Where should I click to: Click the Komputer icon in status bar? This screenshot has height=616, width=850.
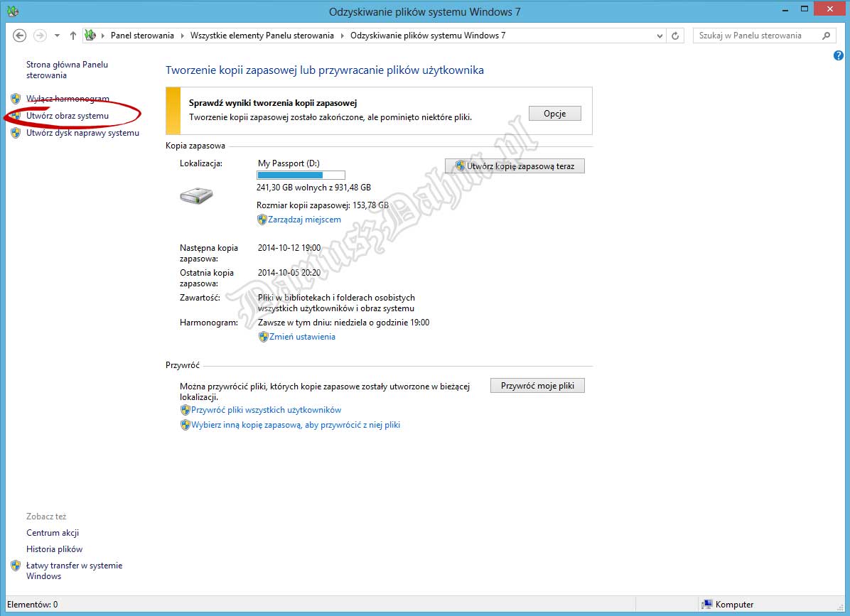tap(706, 604)
